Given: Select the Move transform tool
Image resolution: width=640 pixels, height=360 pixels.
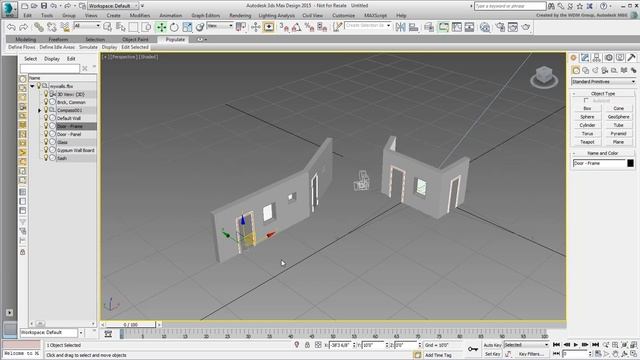Looking at the screenshot, I should [161, 27].
